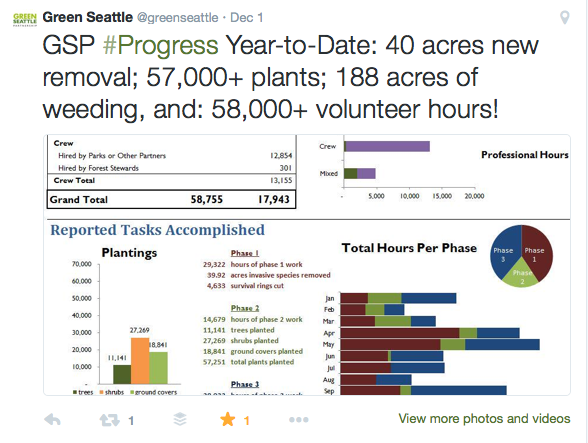Click the Phase 1 pie slice

click(537, 251)
